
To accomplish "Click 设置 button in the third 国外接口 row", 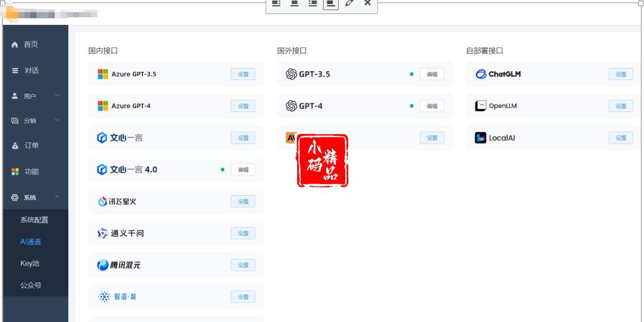I will point(432,138).
